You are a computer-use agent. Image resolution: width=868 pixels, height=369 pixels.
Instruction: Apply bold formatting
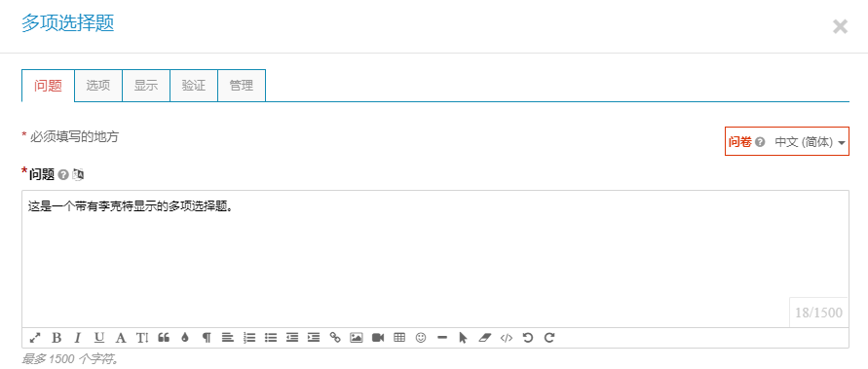[57, 338]
